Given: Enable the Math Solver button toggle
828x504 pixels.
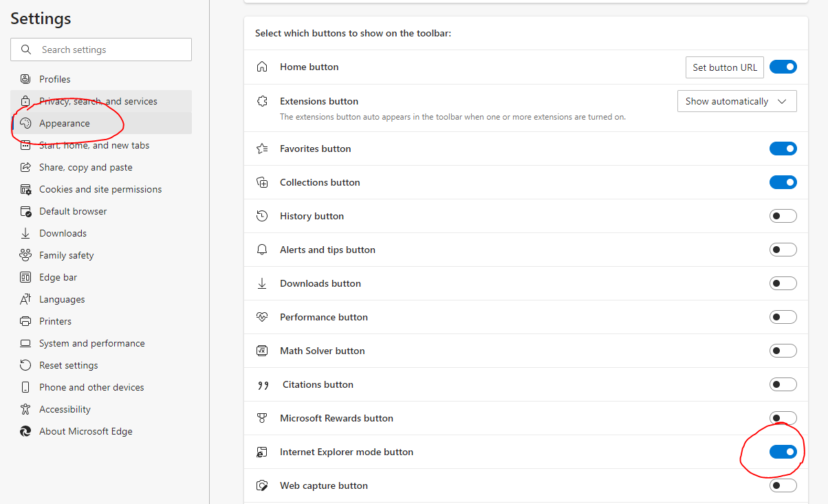Looking at the screenshot, I should click(783, 351).
